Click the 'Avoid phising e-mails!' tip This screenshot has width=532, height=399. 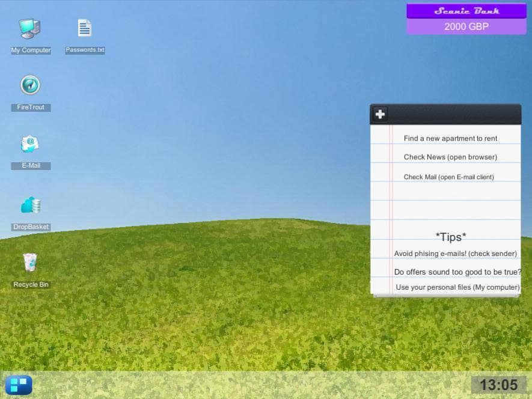tap(455, 254)
